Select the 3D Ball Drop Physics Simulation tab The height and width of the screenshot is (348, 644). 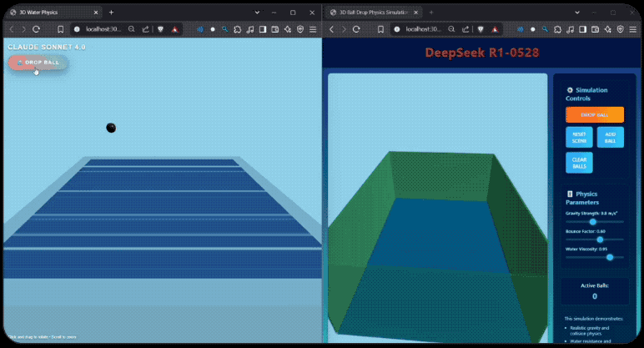click(373, 13)
